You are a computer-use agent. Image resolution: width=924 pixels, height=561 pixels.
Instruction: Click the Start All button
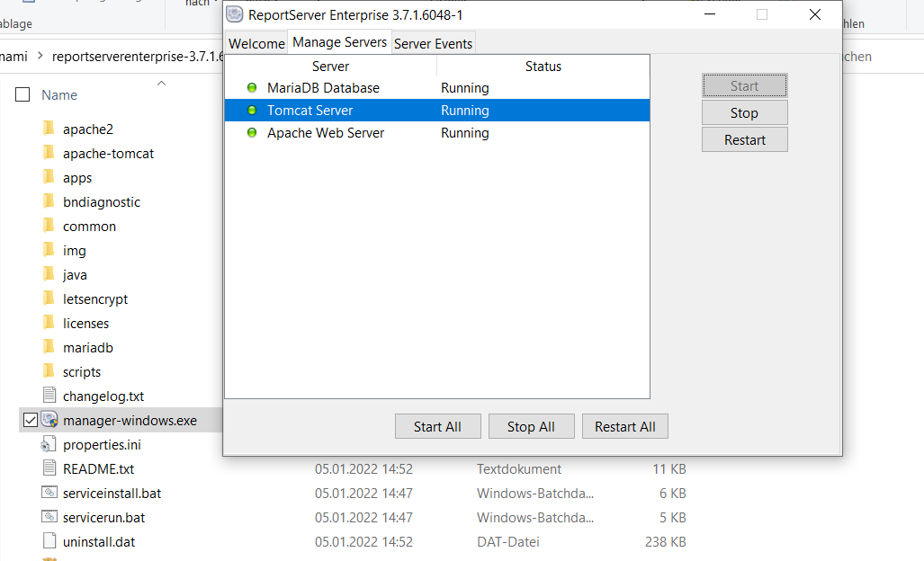(437, 427)
